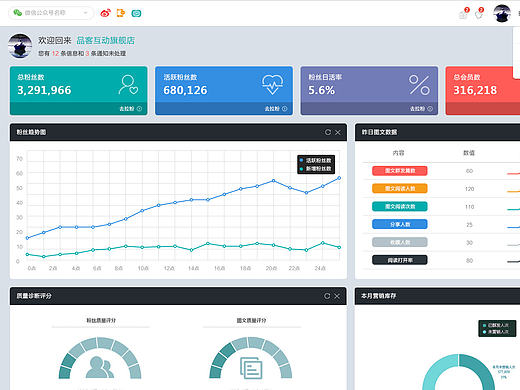Click the 3 notifications count in welcome text

(87, 53)
